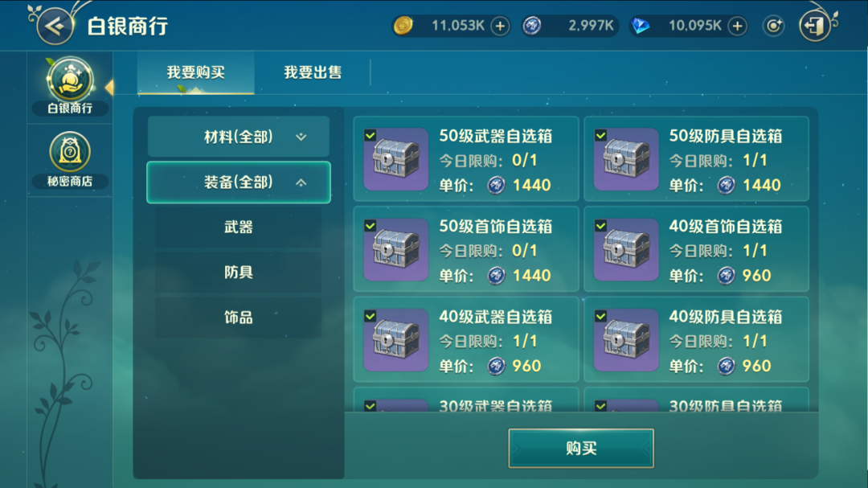Click the 购买 button
The image size is (868, 488).
point(581,448)
